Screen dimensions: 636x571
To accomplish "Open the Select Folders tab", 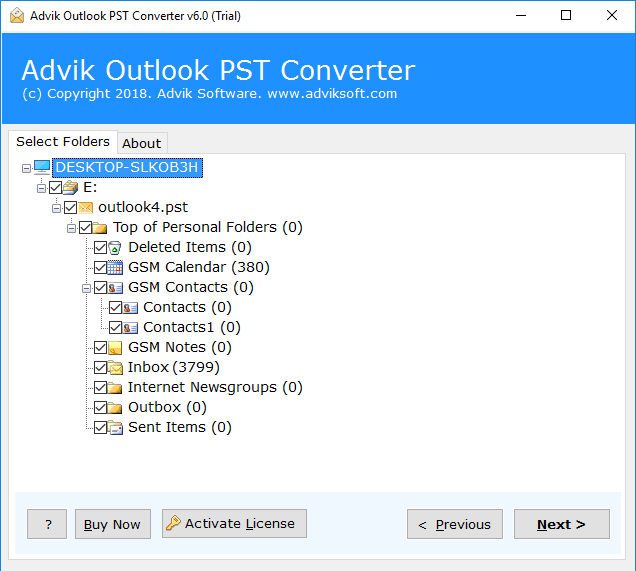I will coord(63,142).
